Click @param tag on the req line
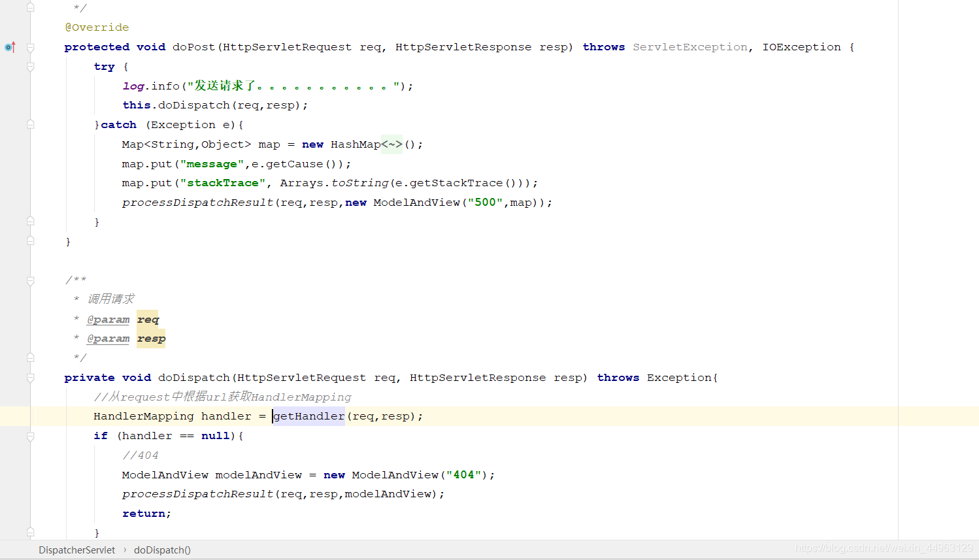979x560 pixels. [x=108, y=320]
